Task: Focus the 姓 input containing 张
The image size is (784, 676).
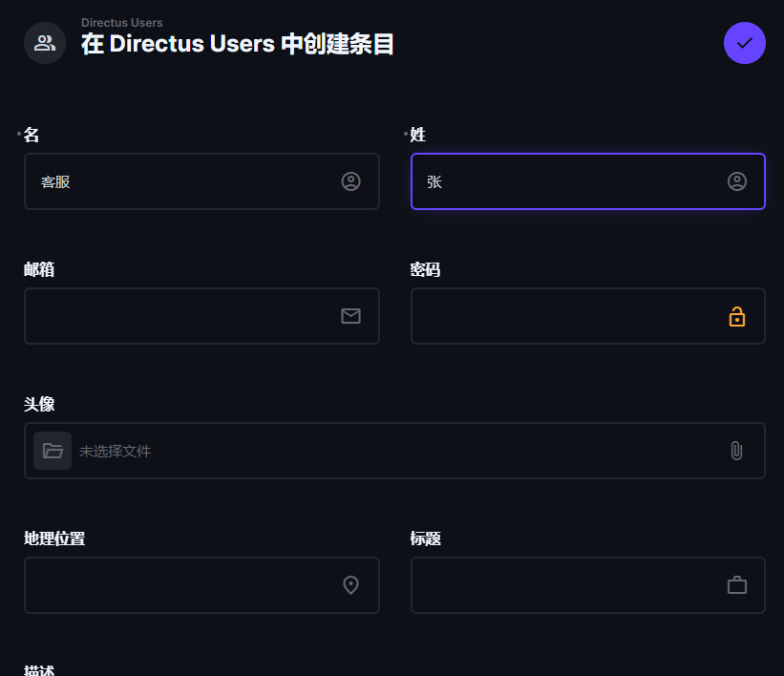Action: click(588, 181)
